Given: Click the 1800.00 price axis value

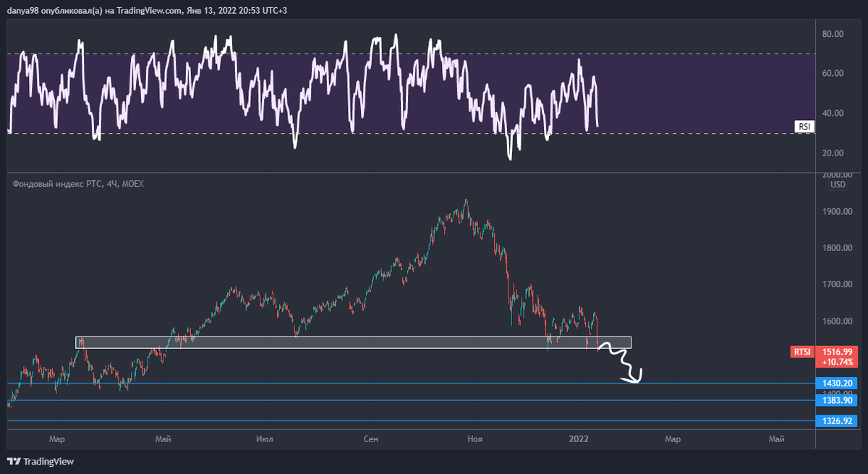Looking at the screenshot, I should 838,248.
